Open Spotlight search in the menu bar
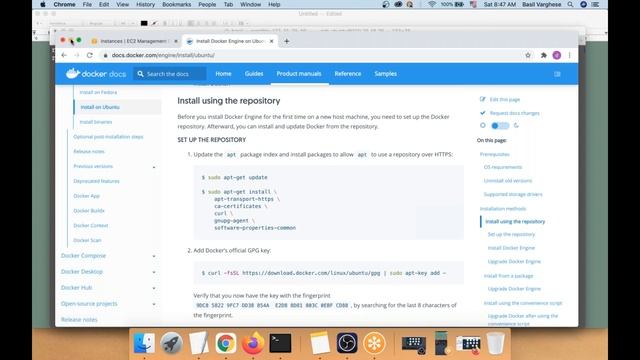 pyautogui.click(x=570, y=4)
